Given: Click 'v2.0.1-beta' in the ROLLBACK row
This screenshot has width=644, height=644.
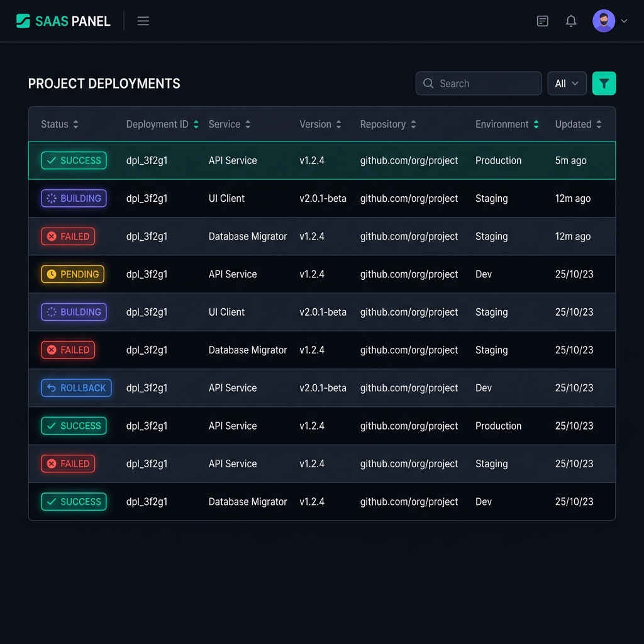Looking at the screenshot, I should [x=323, y=387].
